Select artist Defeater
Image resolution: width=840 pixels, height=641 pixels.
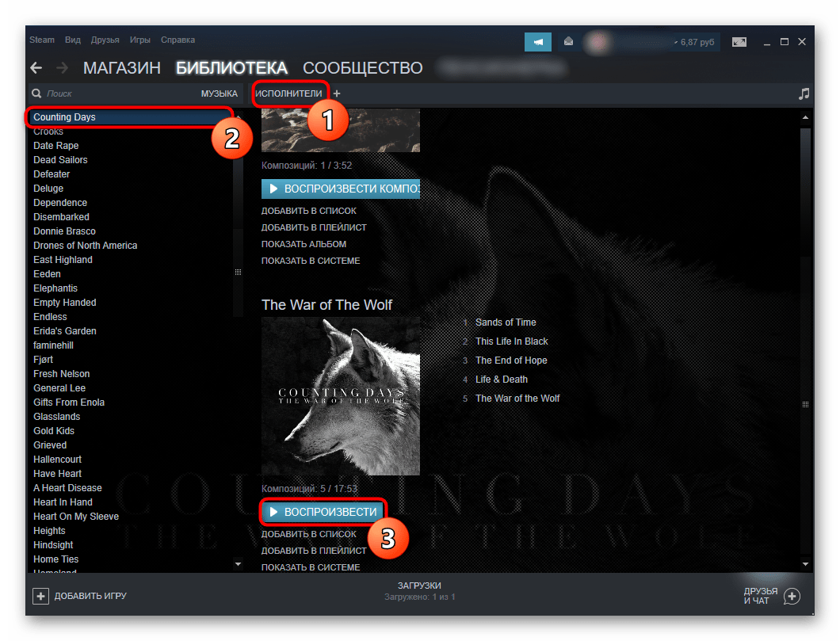click(x=52, y=174)
